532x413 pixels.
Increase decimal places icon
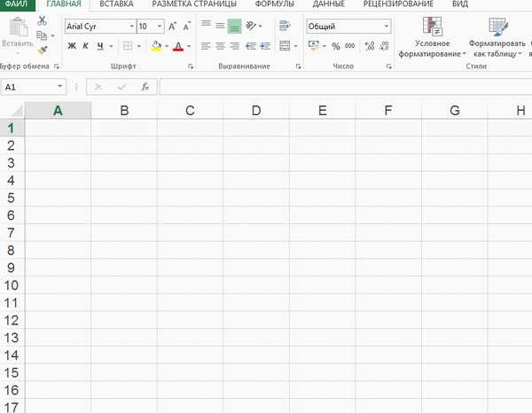(369, 46)
